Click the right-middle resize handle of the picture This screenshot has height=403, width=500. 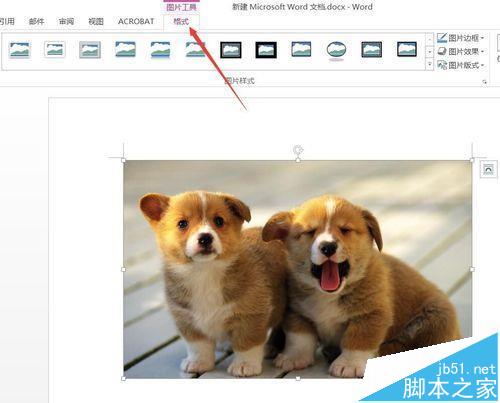472,269
